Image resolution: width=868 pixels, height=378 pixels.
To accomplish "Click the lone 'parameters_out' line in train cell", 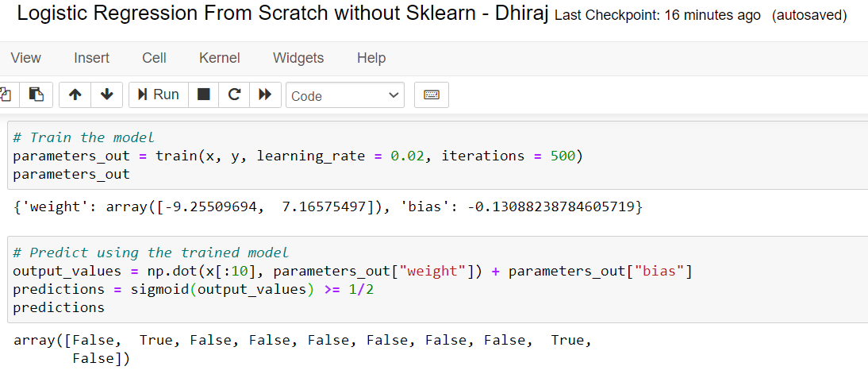I will [x=71, y=174].
